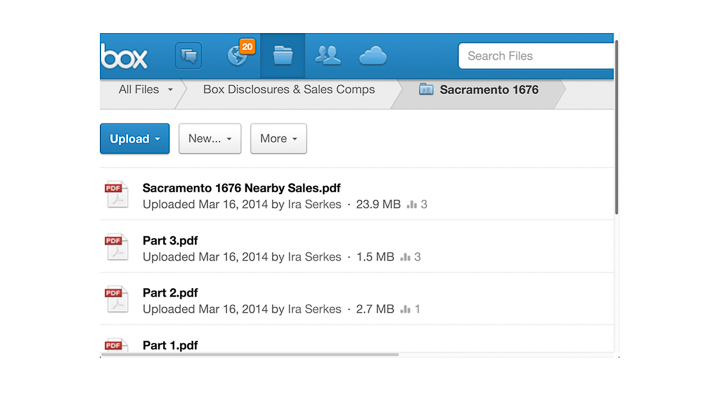Screen dimensions: 720x411
Task: Click into the Search Files field
Action: [536, 56]
